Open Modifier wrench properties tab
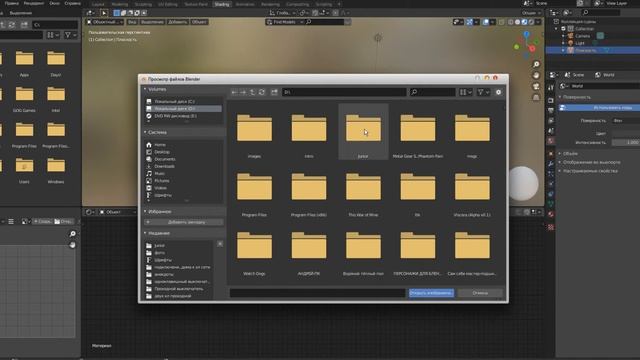This screenshot has height=360, width=640. point(551,164)
